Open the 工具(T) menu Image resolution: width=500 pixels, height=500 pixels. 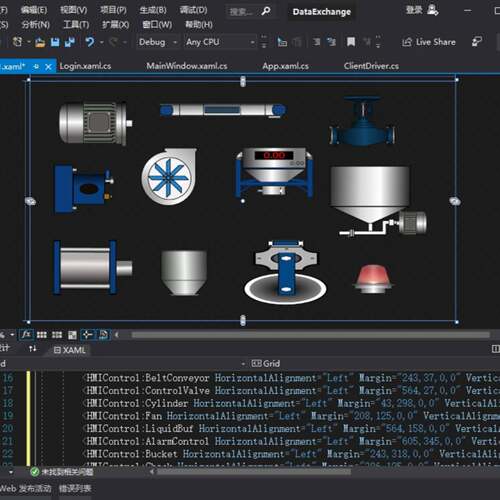76,25
